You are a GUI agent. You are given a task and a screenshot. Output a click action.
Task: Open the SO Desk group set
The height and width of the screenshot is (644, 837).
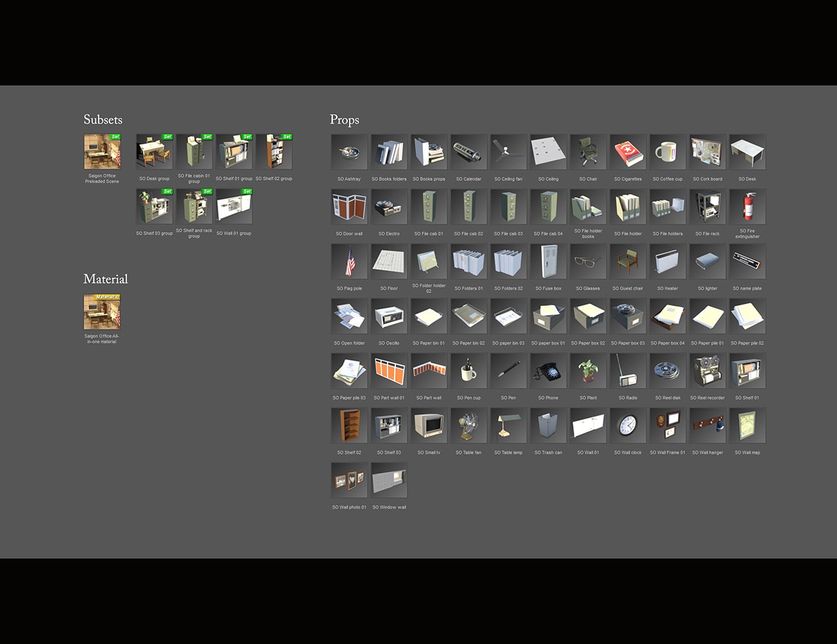click(155, 152)
